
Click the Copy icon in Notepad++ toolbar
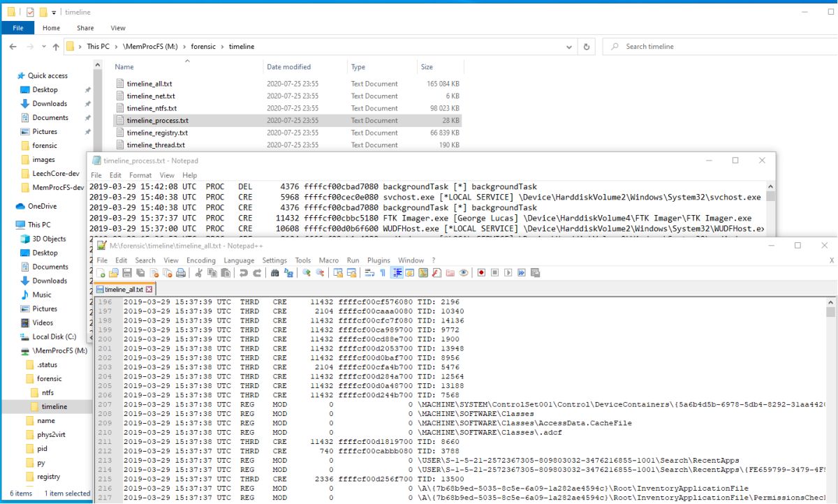[212, 272]
